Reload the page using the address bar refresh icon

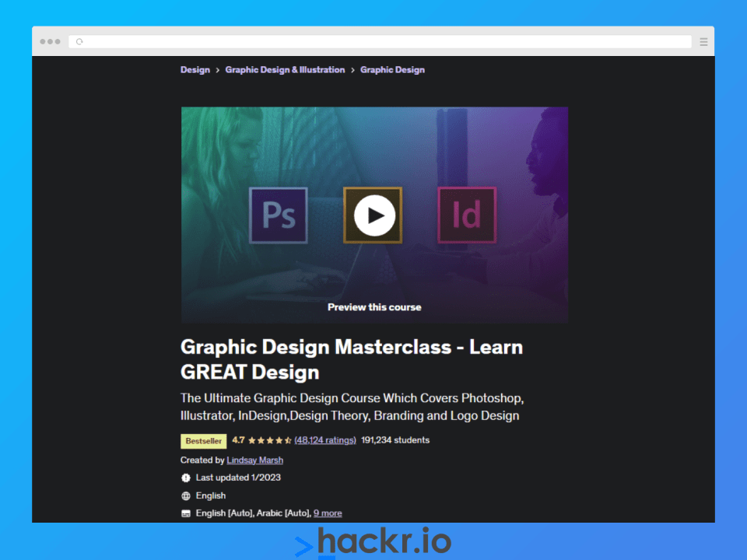click(79, 41)
